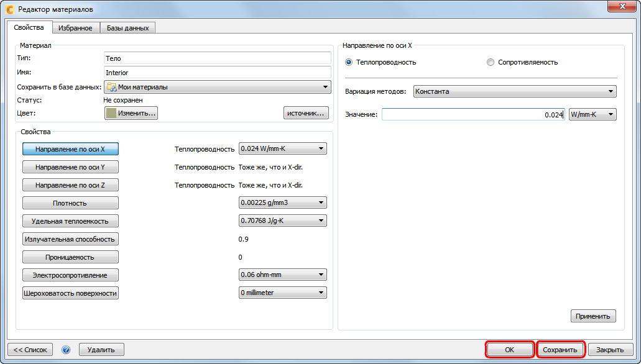Click the Удалить button
The image size is (641, 364).
[x=101, y=350]
